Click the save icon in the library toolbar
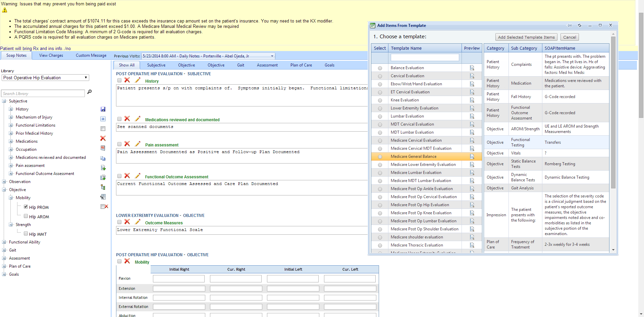 coord(103,109)
